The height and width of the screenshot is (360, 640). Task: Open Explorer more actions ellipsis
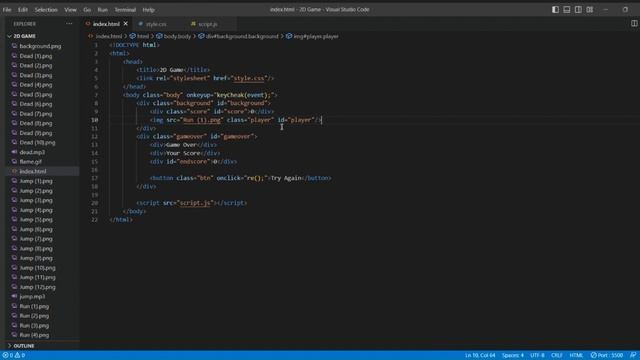[x=69, y=24]
